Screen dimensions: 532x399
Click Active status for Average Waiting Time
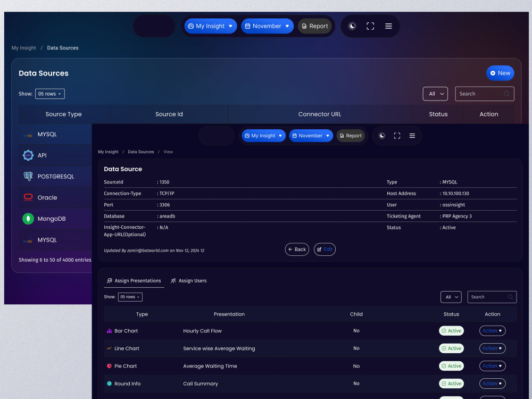[x=451, y=366]
